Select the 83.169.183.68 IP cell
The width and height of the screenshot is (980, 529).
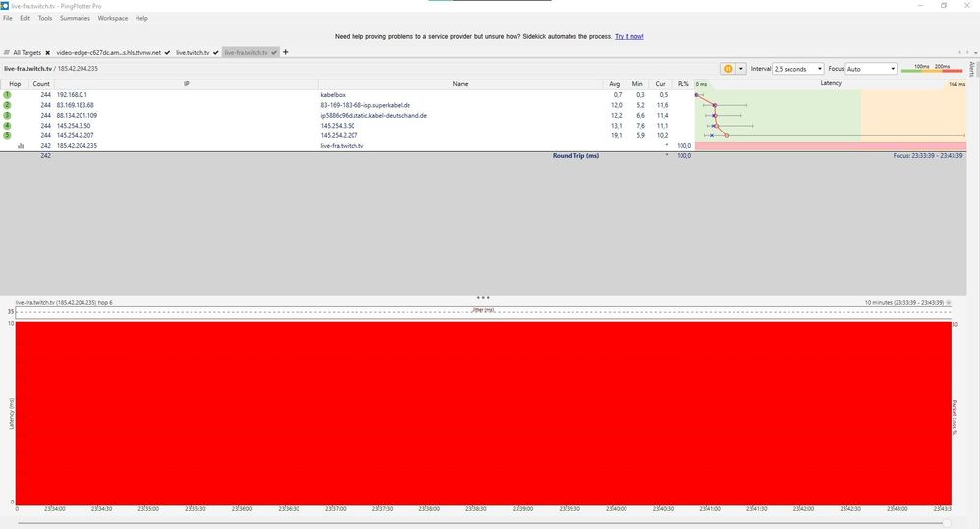[x=75, y=105]
